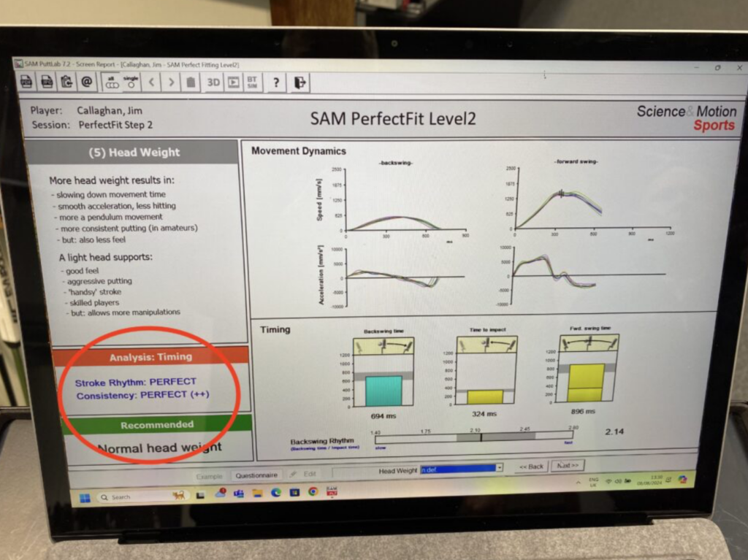Image resolution: width=748 pixels, height=560 pixels.
Task: Send report by email (@ icon)
Action: pyautogui.click(x=86, y=82)
